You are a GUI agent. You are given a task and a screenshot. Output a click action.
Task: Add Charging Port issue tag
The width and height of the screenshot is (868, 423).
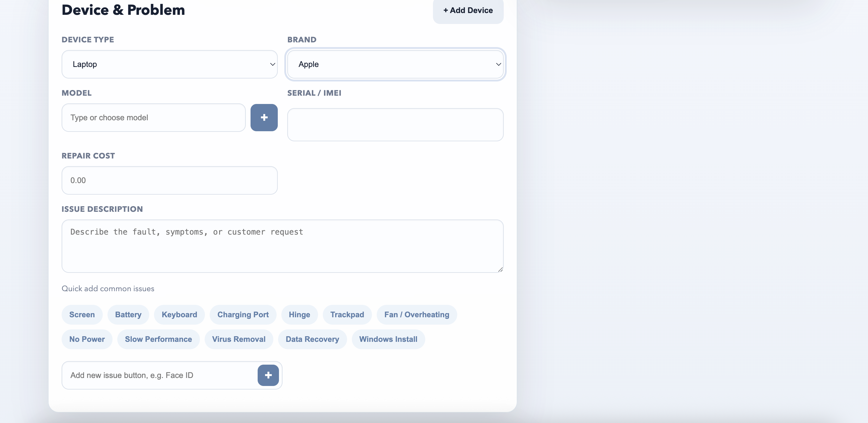pyautogui.click(x=243, y=314)
